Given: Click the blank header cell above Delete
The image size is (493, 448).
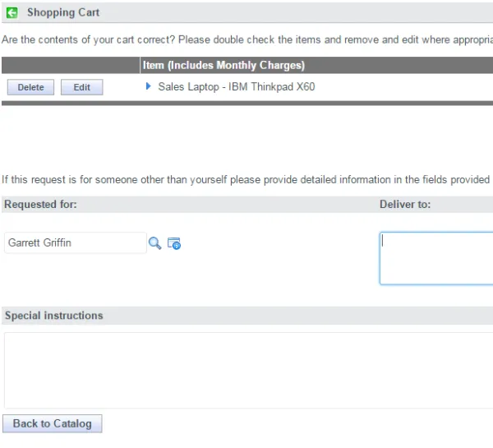Looking at the screenshot, I should coord(70,65).
